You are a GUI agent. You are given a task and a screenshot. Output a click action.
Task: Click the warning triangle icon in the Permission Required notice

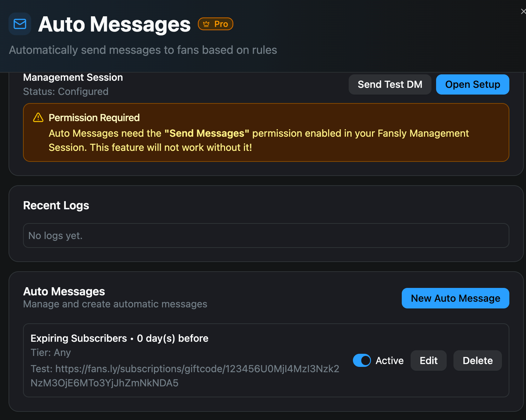pos(38,118)
